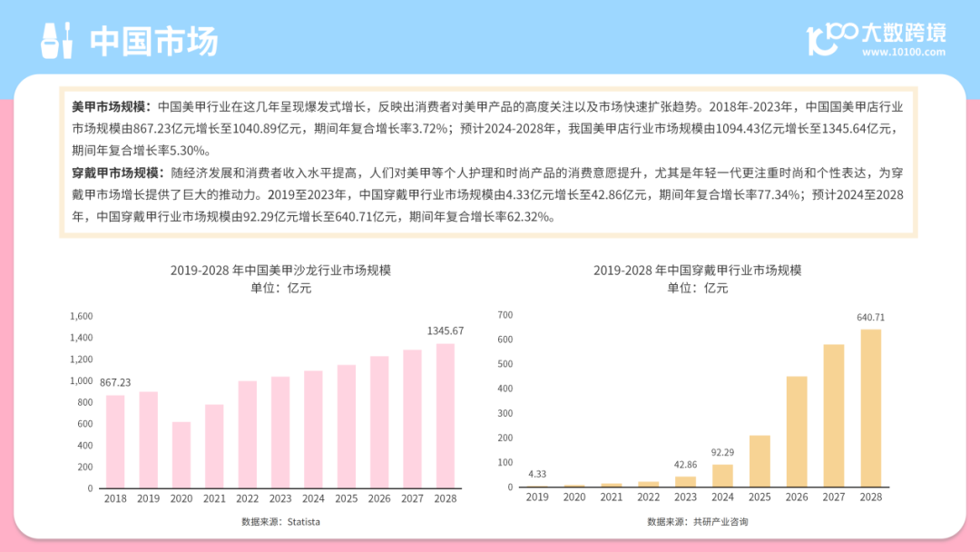Click the 4.33 data label above 2019
980x552 pixels.
pyautogui.click(x=537, y=474)
